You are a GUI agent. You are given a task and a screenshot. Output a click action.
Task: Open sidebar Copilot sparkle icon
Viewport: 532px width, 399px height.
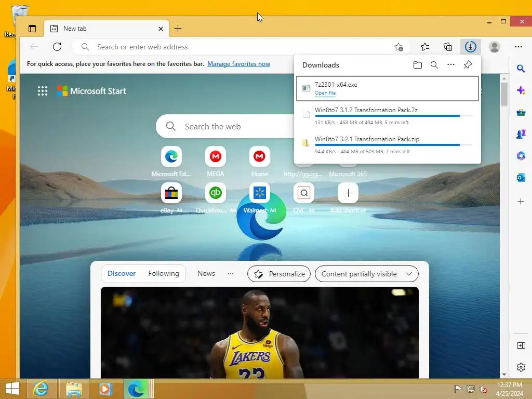click(x=521, y=90)
